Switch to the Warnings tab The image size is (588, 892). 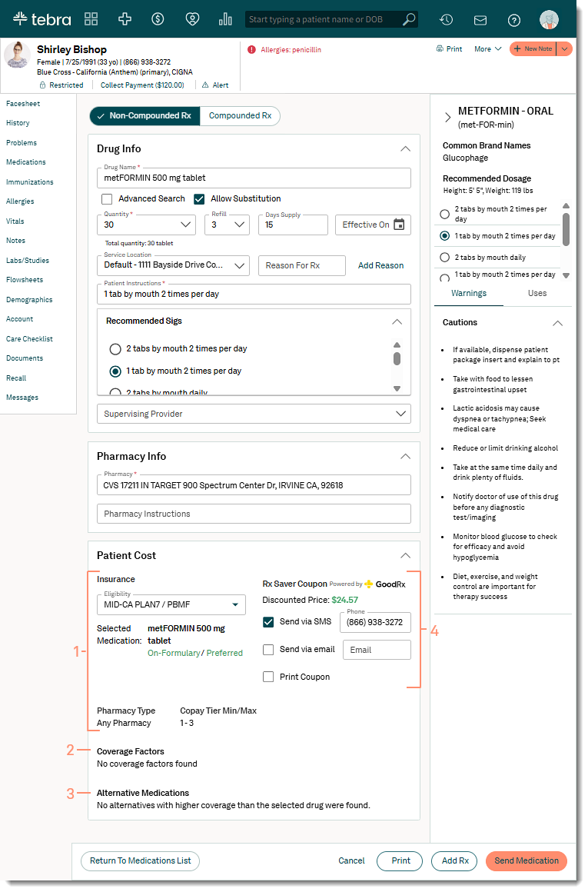pos(469,294)
